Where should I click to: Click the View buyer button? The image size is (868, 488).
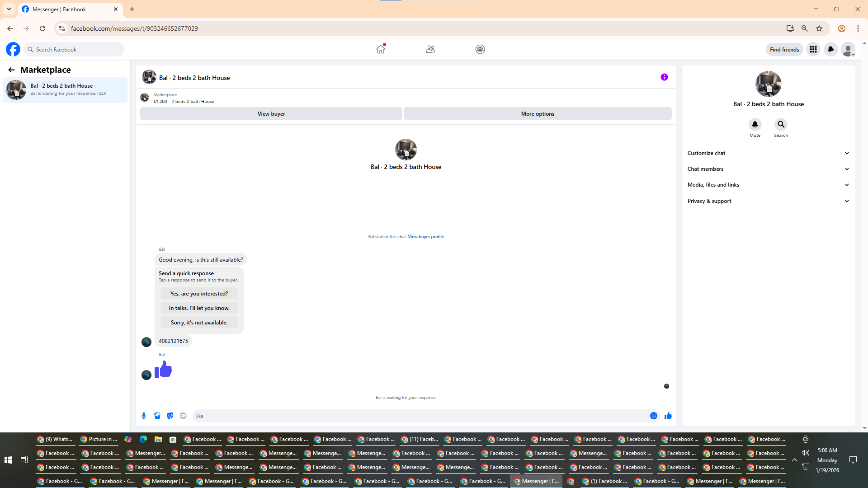click(x=271, y=114)
